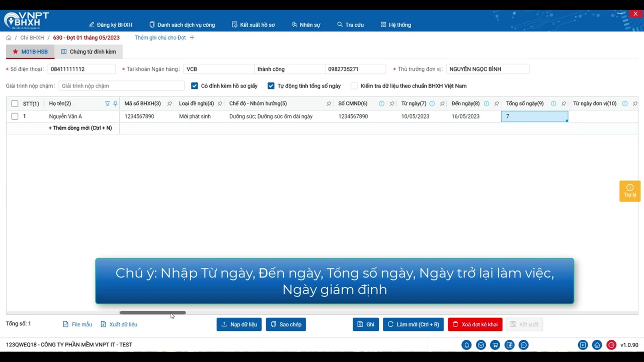
Task: Open the Nhân sự menu
Action: tap(306, 25)
